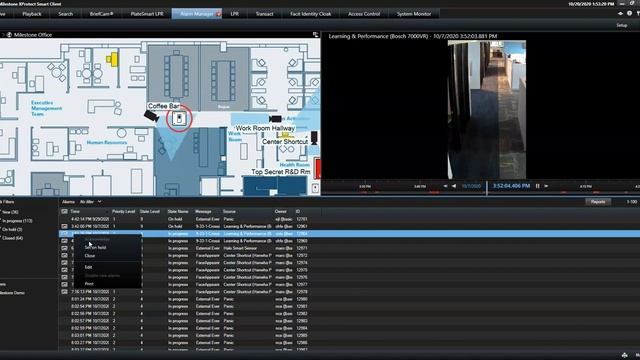Click the Setup button
Screen dimensions: 640x360
(622, 25)
